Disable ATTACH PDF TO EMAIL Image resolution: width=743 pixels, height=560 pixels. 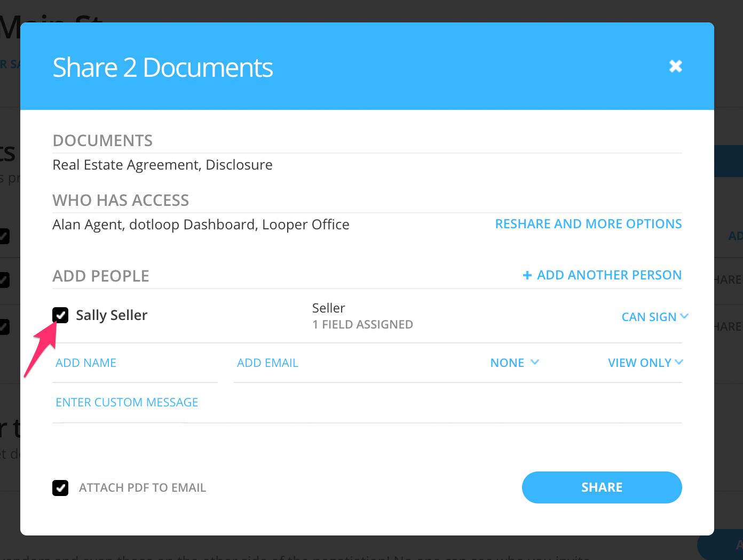pos(60,487)
